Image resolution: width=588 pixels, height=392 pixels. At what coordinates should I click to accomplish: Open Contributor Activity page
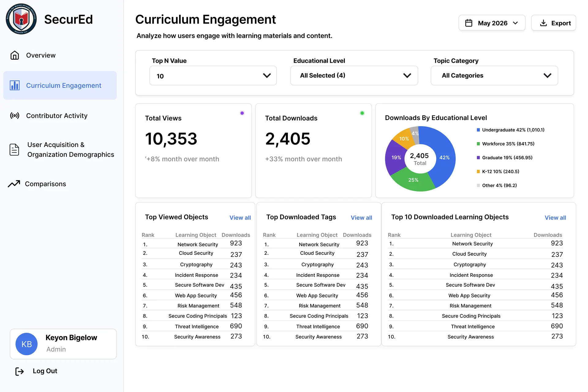57,115
